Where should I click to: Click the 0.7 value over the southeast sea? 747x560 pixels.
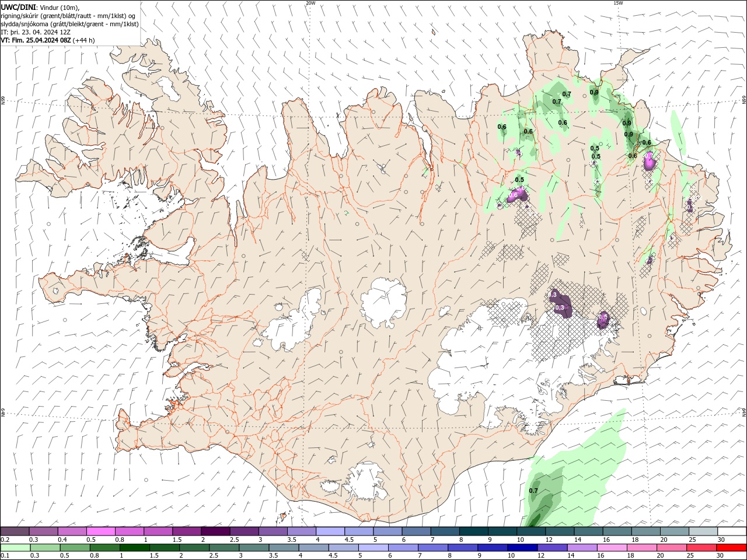coord(533,491)
